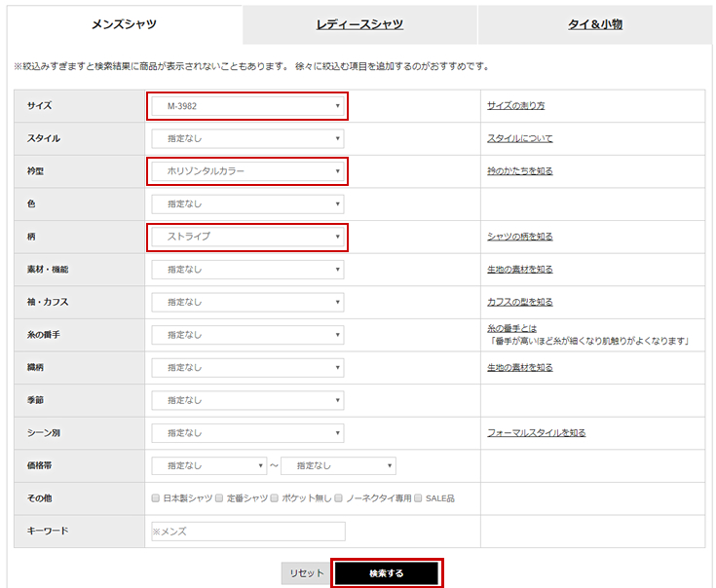This screenshot has height=588, width=716.
Task: Check the SALE品 checkbox
Action: 418,498
